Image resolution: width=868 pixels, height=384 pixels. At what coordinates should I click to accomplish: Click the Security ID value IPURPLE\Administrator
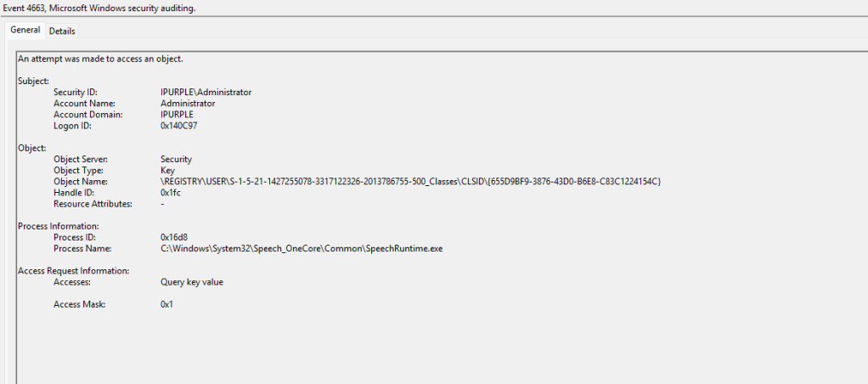coord(206,92)
